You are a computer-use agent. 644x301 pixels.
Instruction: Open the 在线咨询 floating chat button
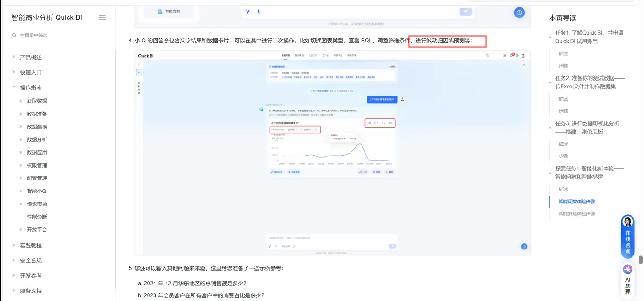(x=628, y=236)
